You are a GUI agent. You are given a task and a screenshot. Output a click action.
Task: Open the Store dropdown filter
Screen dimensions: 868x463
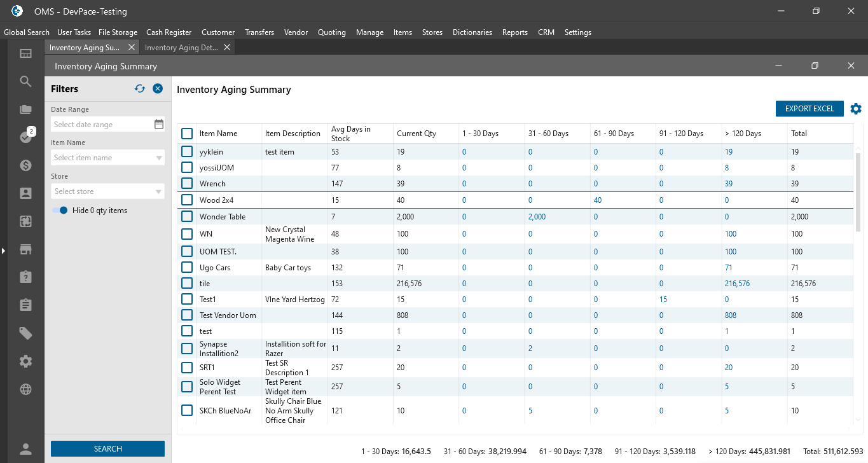[159, 191]
